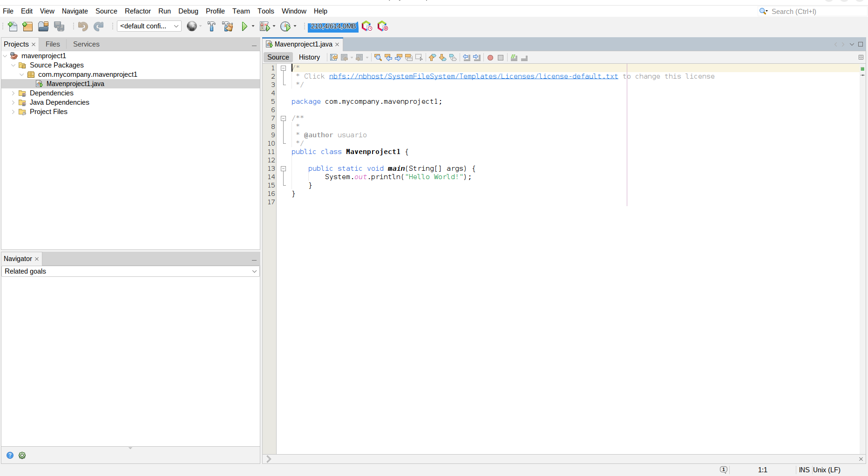The width and height of the screenshot is (868, 476).
Task: Start macro recording with red circle
Action: 490,58
